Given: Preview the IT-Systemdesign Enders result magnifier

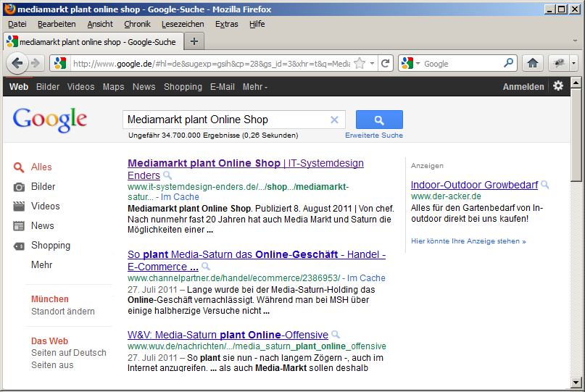Looking at the screenshot, I should click(x=167, y=175).
